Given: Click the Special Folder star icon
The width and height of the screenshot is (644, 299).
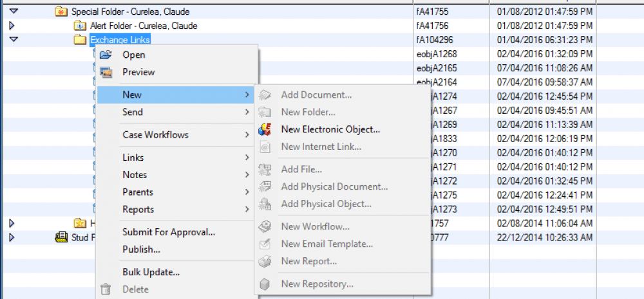Looking at the screenshot, I should pyautogui.click(x=61, y=12).
